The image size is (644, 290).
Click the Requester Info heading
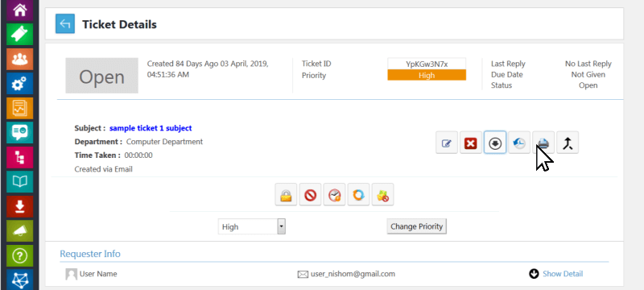pyautogui.click(x=90, y=254)
